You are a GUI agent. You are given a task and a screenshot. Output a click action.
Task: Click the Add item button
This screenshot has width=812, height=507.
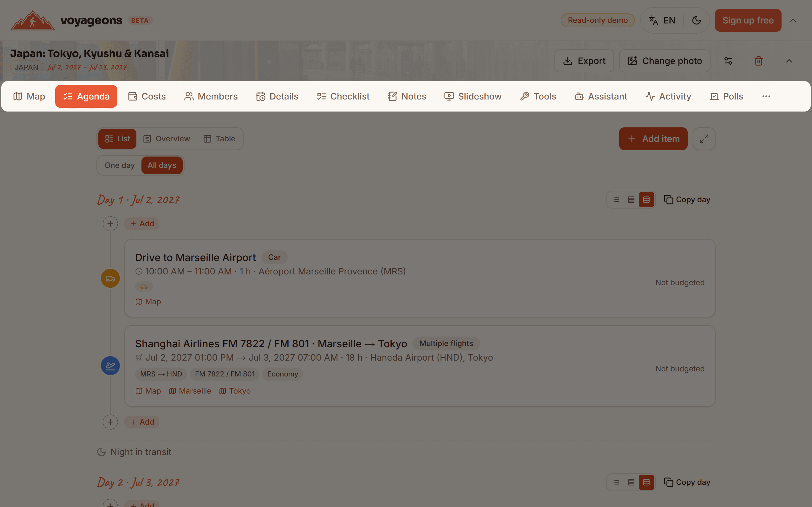tap(653, 139)
